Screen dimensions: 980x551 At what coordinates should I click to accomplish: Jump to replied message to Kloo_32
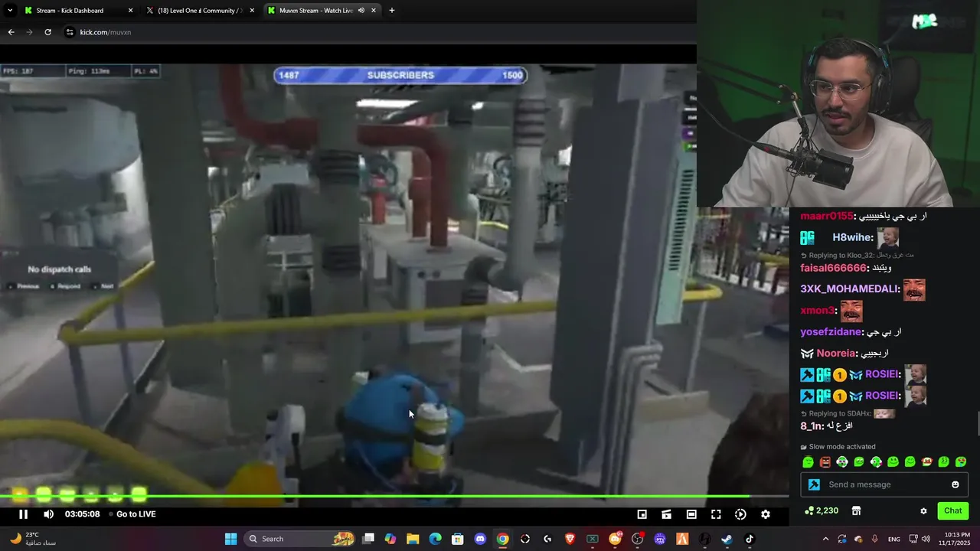coord(857,255)
